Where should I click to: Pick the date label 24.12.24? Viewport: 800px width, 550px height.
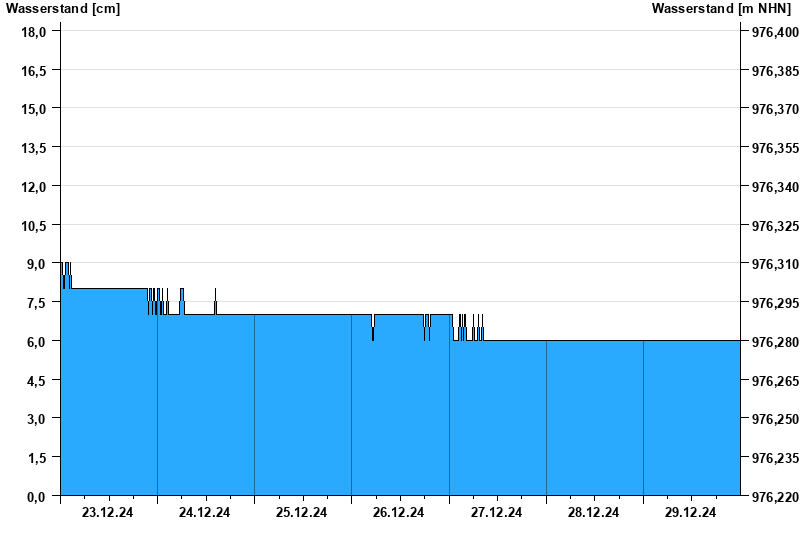(204, 512)
